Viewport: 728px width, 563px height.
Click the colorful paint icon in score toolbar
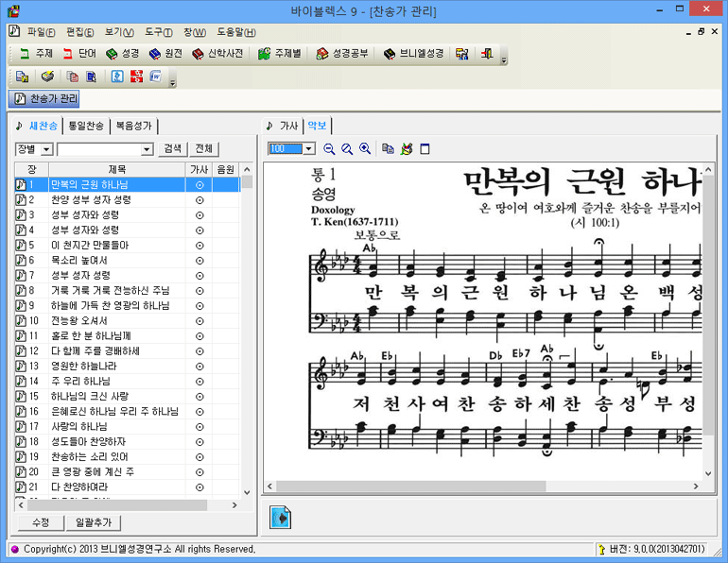[407, 149]
